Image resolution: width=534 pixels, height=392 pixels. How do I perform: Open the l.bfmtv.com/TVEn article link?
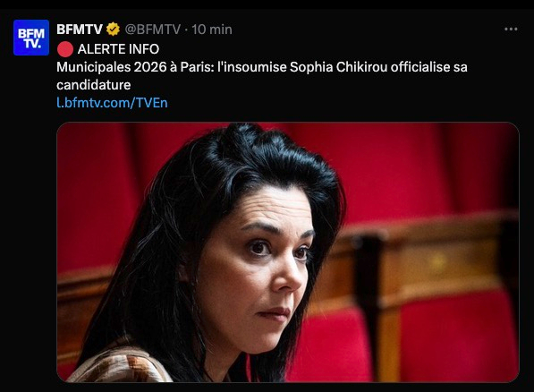(x=112, y=103)
